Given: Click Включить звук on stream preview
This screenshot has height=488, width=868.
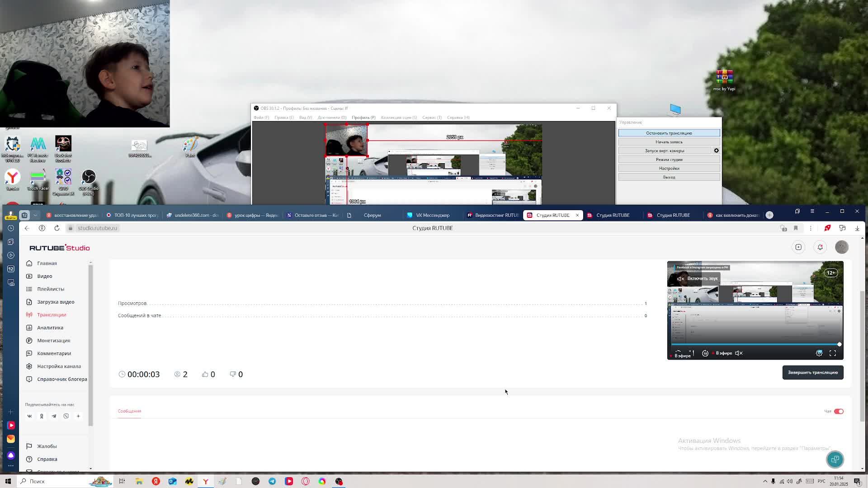Looking at the screenshot, I should (698, 279).
